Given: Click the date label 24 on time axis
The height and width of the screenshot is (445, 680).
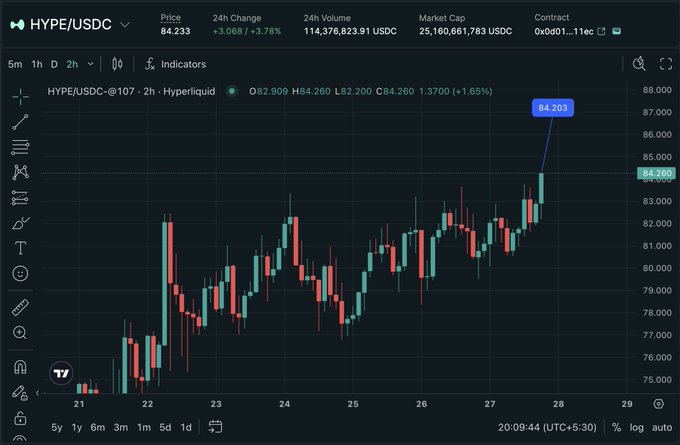Looking at the screenshot, I should tap(284, 404).
